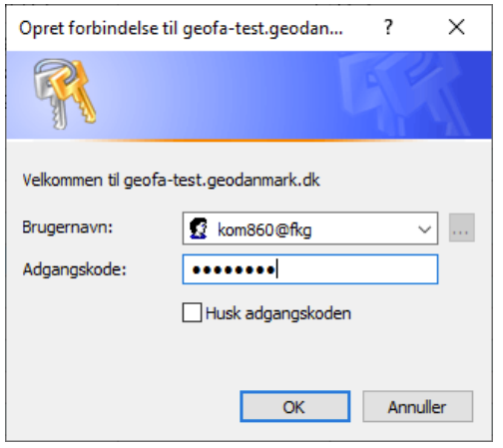The image size is (503, 448).
Task: Click the golden keys icon in banner
Action: (x=65, y=94)
